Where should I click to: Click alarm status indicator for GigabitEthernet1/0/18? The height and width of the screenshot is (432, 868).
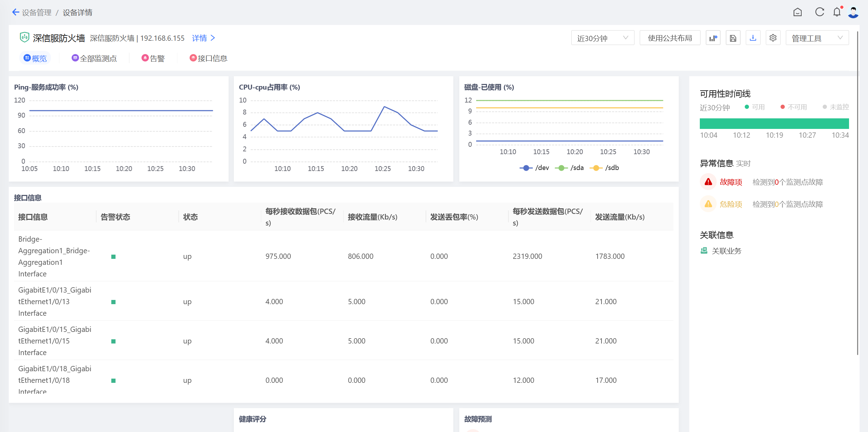[x=113, y=381]
